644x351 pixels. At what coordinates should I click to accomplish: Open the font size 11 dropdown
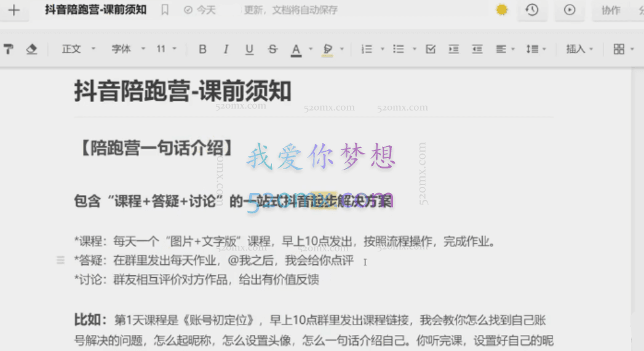(x=166, y=49)
